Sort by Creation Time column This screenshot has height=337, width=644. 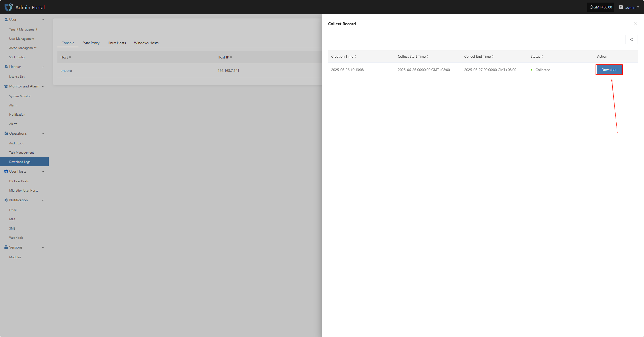click(x=355, y=56)
